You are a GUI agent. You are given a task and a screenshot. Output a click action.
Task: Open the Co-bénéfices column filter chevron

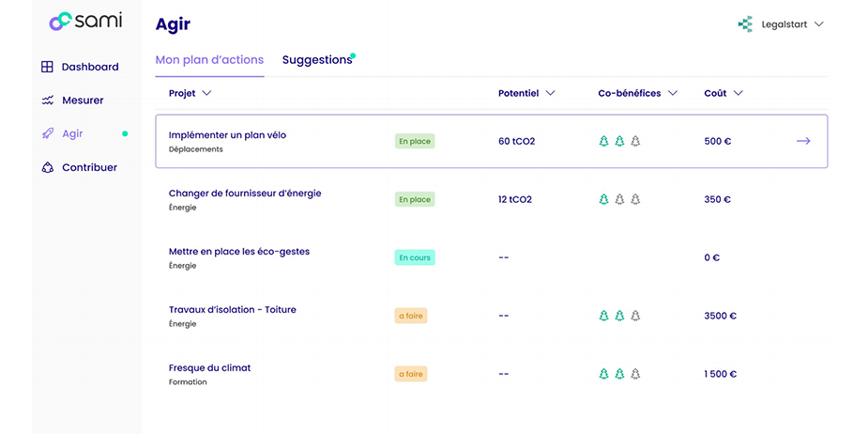coord(673,93)
